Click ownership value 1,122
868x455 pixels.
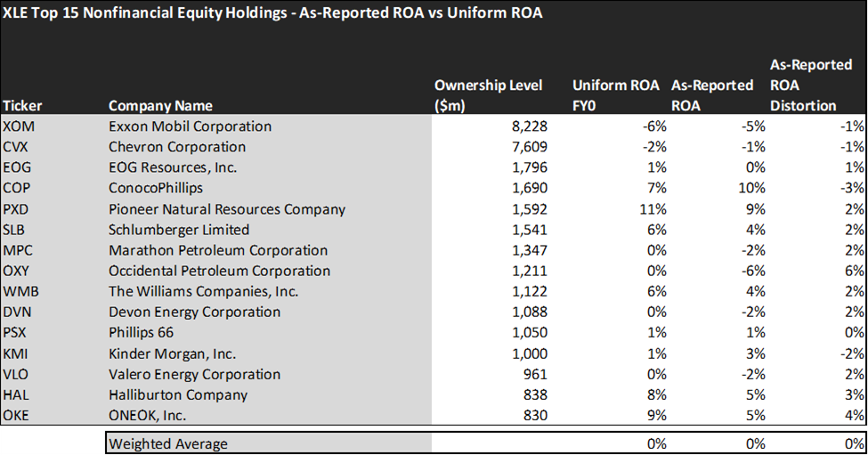click(530, 292)
